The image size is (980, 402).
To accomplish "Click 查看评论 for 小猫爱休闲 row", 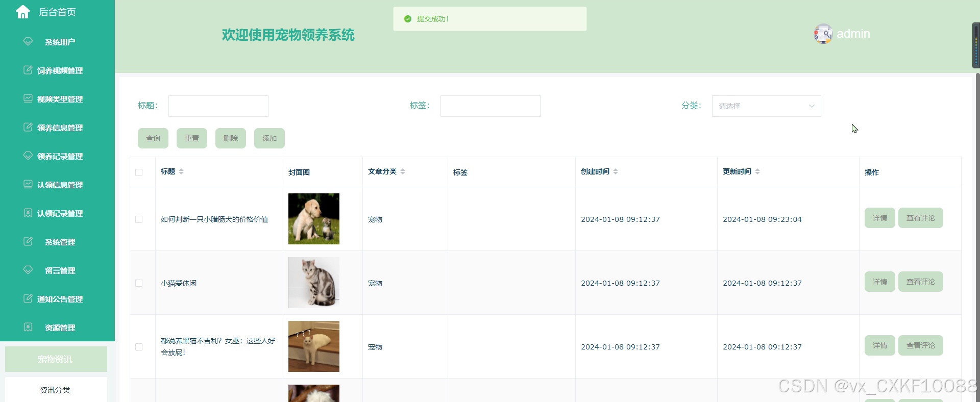I will 920,282.
